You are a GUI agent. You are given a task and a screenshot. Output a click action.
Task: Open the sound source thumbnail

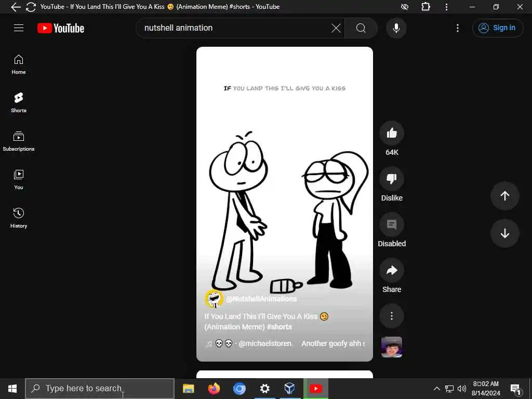(392, 347)
